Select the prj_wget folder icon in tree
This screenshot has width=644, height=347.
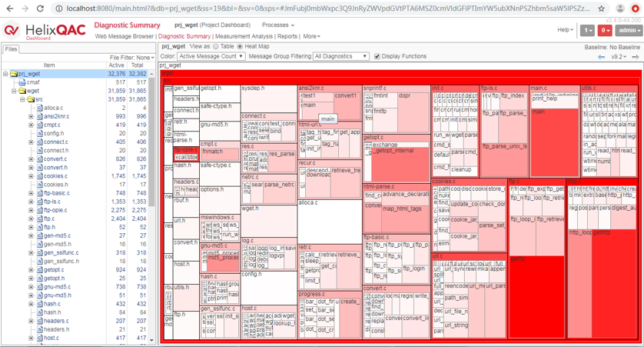[x=13, y=74]
